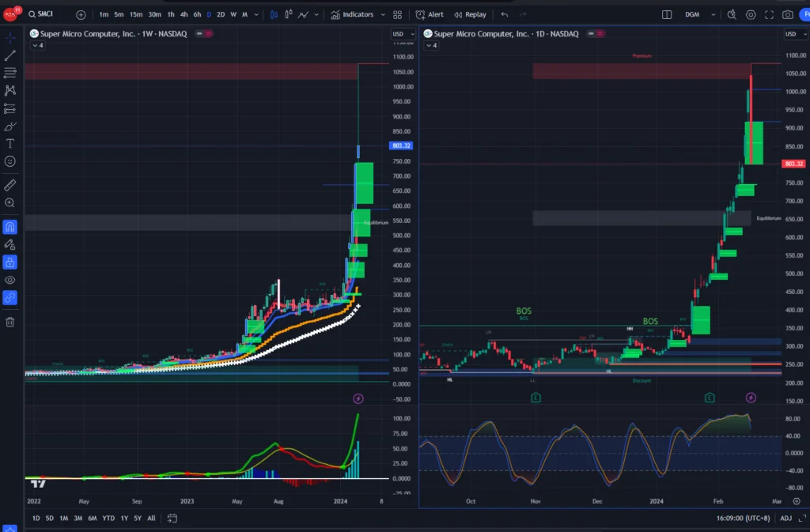The width and height of the screenshot is (810, 532).
Task: Open the line chart style icon
Action: tap(303, 14)
